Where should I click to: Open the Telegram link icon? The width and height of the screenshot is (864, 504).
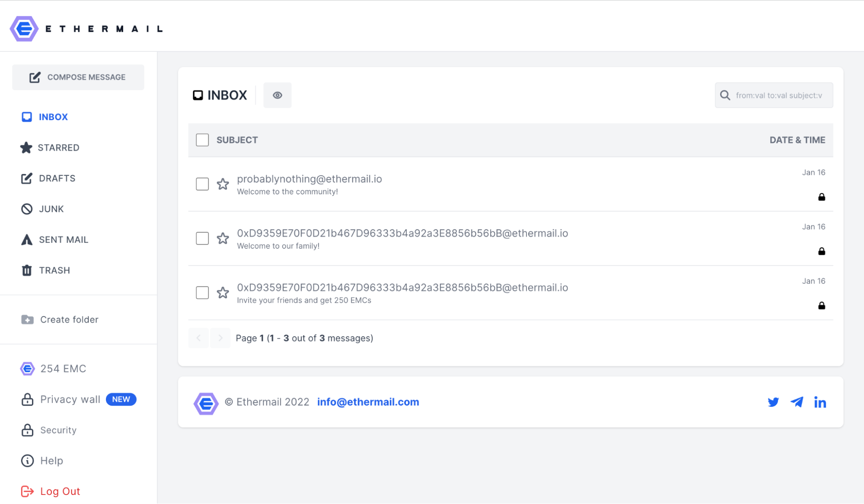[x=797, y=402]
